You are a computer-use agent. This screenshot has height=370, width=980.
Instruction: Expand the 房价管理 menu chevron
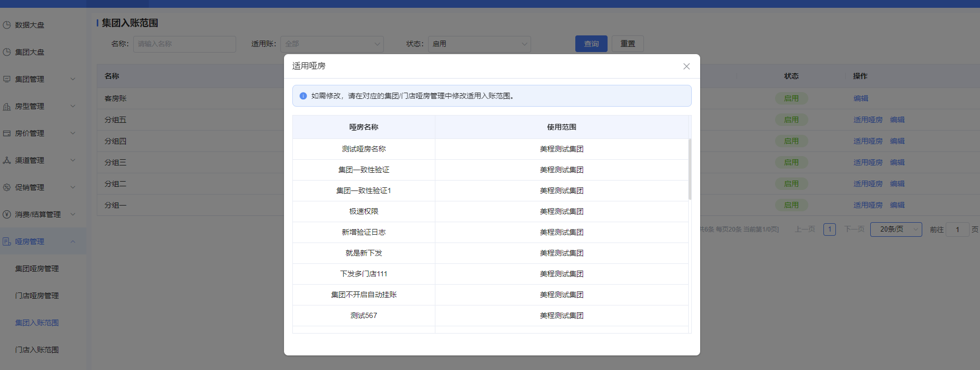[73, 133]
